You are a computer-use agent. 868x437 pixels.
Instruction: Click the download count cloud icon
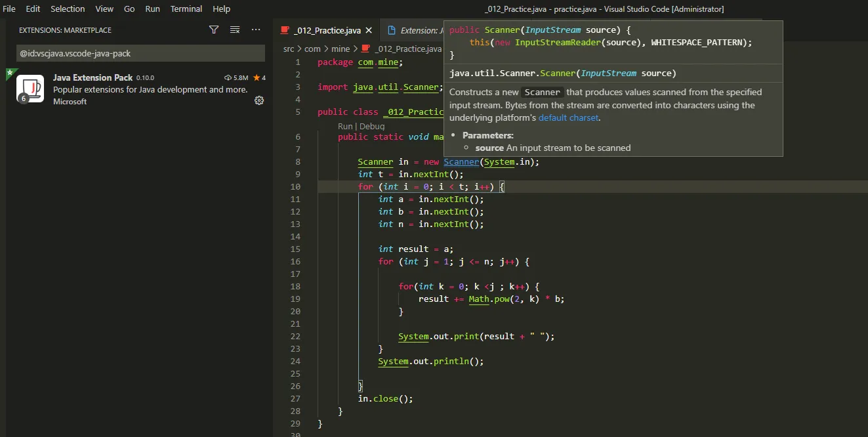point(228,78)
